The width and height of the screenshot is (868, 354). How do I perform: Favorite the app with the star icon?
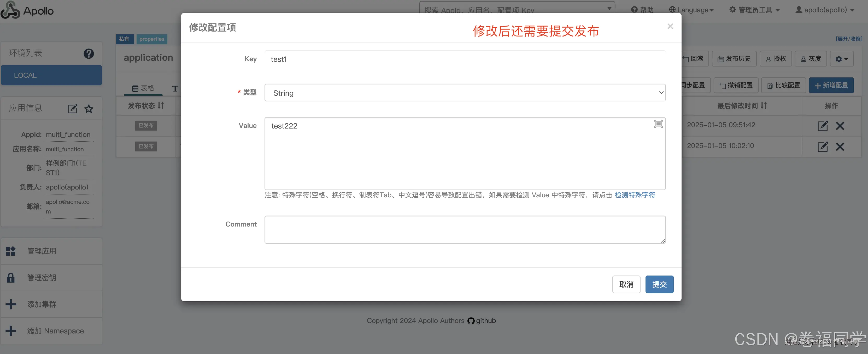pyautogui.click(x=89, y=109)
